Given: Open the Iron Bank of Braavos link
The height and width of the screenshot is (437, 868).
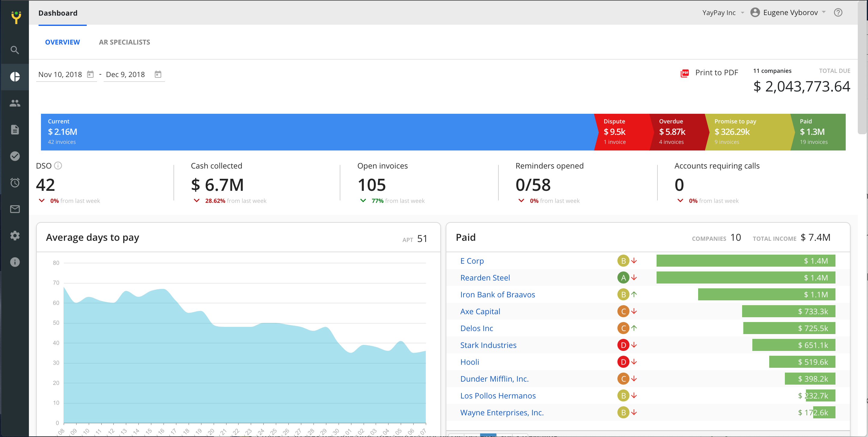Looking at the screenshot, I should (x=497, y=295).
